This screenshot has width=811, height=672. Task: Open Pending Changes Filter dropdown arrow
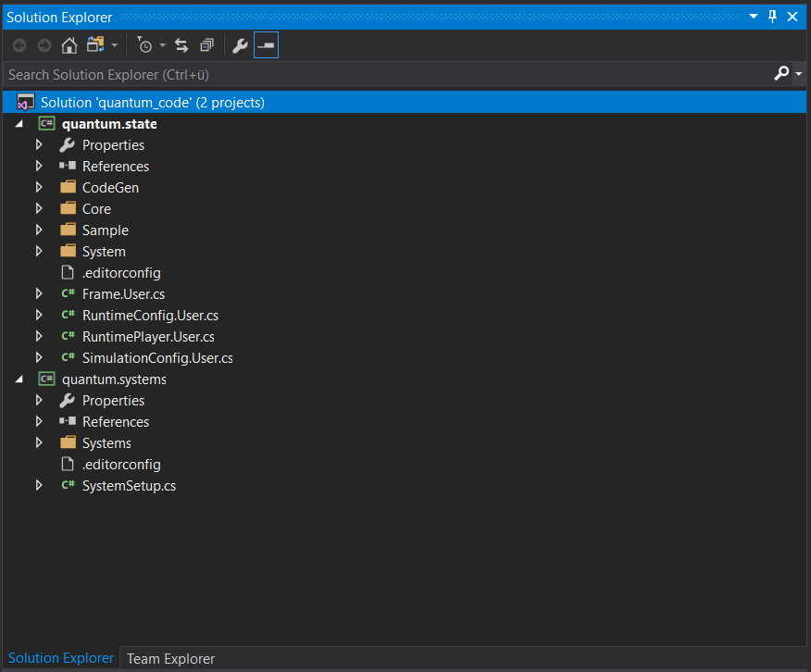pos(162,45)
